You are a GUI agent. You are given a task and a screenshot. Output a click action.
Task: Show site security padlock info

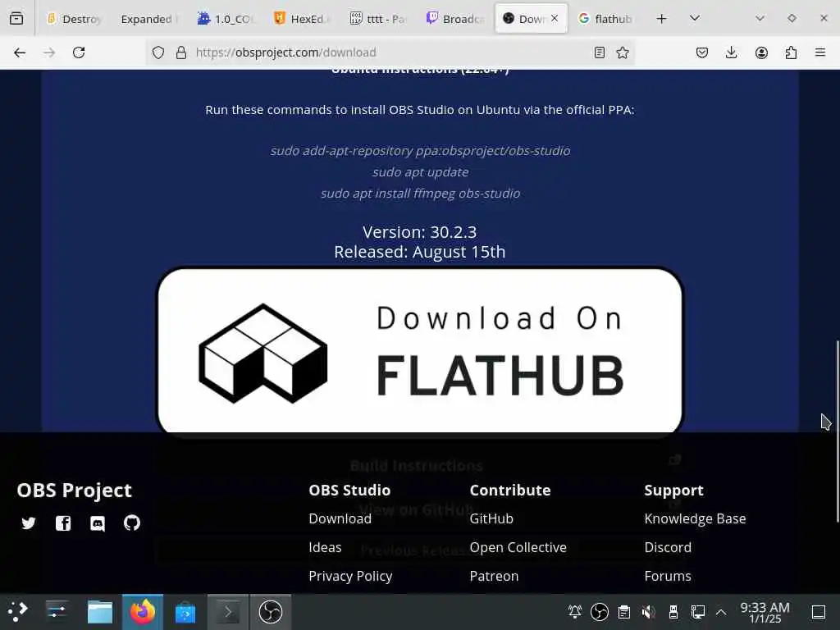point(181,52)
